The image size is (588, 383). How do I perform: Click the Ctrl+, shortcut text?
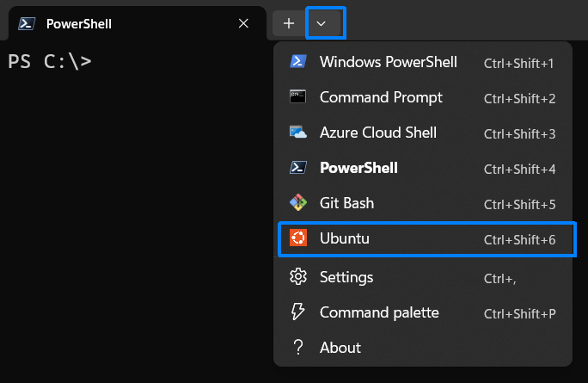pos(499,279)
